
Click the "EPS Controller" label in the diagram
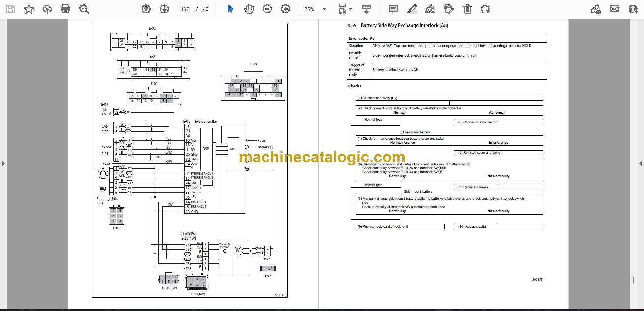(x=206, y=121)
